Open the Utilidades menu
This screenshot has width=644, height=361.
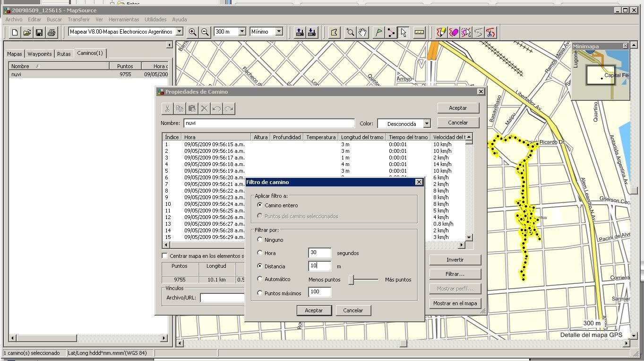tap(155, 19)
